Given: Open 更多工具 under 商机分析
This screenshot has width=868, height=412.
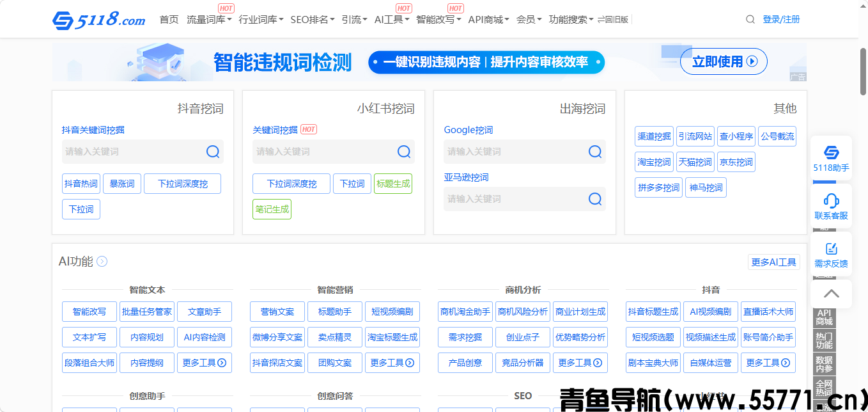Looking at the screenshot, I should [580, 363].
